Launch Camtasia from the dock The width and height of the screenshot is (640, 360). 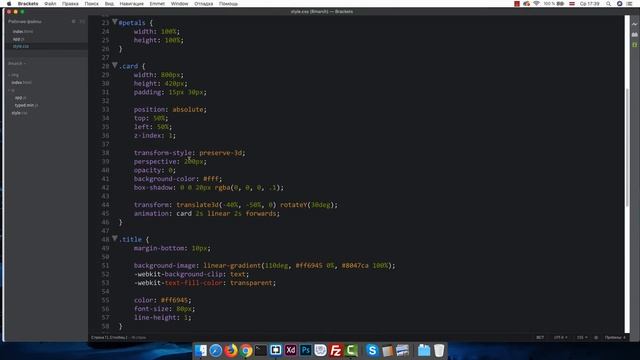tap(351, 350)
